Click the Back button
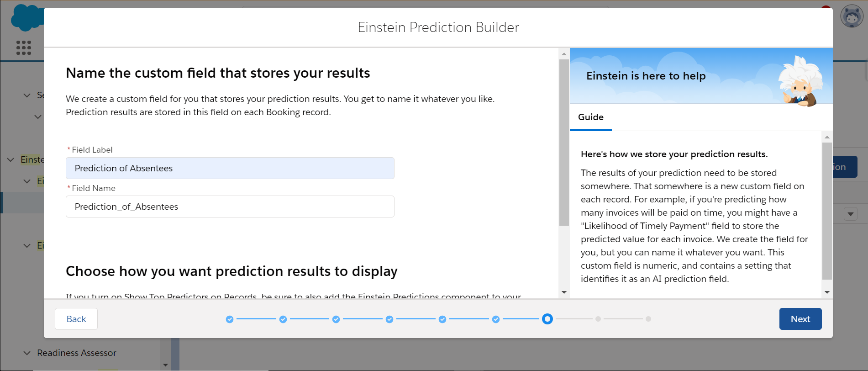Screen dimensions: 868x371 76,319
